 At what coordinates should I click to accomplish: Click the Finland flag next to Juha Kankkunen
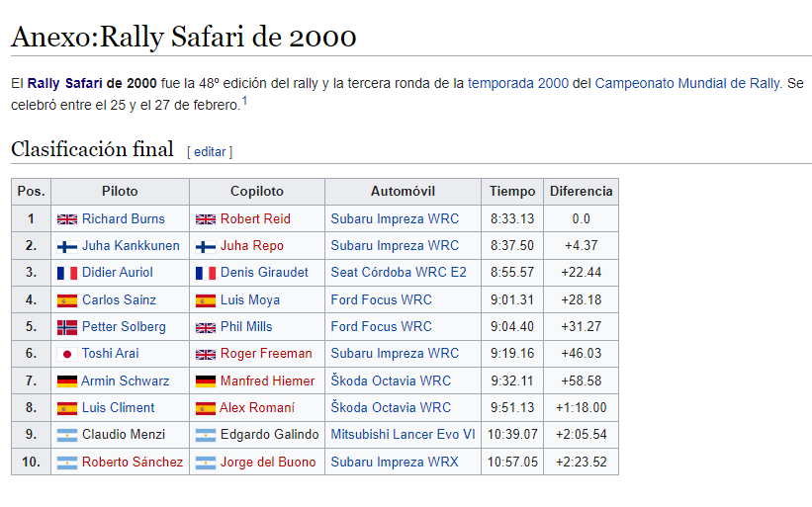coord(67,246)
